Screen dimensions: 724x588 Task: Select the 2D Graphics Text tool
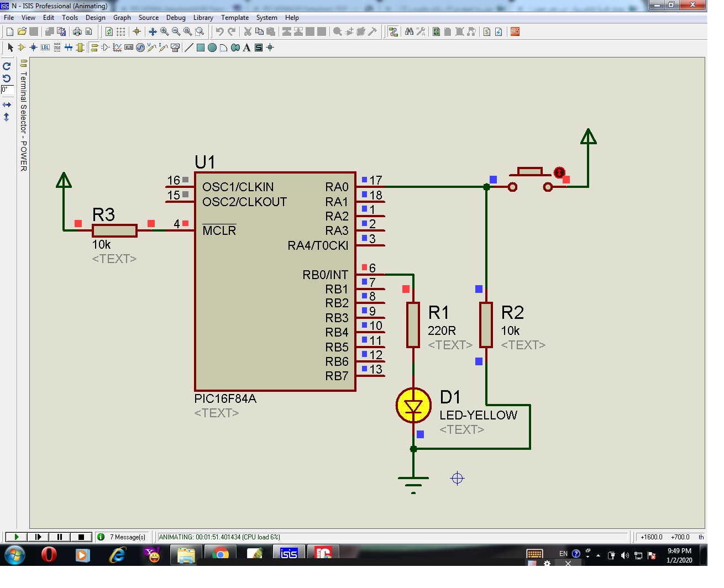click(246, 48)
